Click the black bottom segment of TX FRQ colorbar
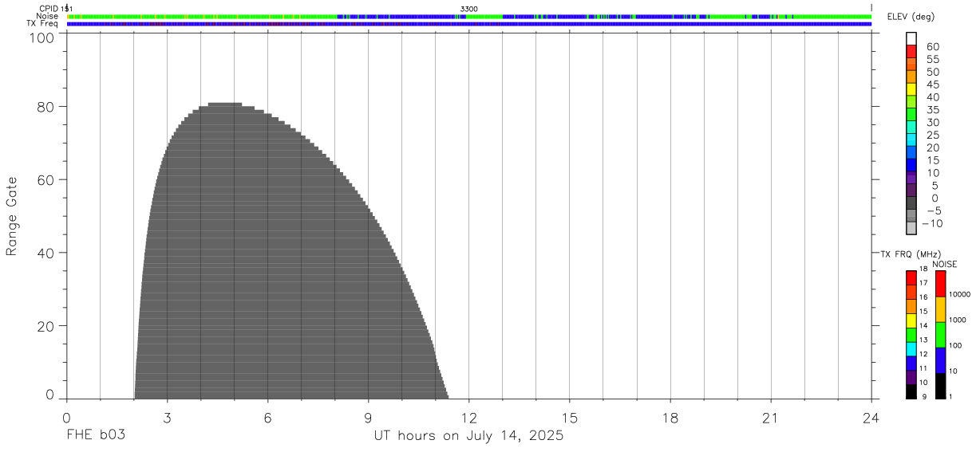 (x=911, y=392)
